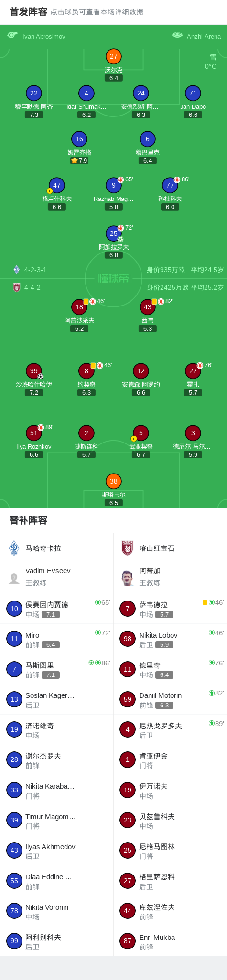This screenshot has height=980, width=227.
Task: View coach 阿蒂加 photo thumbnail
Action: pyautogui.click(x=128, y=578)
